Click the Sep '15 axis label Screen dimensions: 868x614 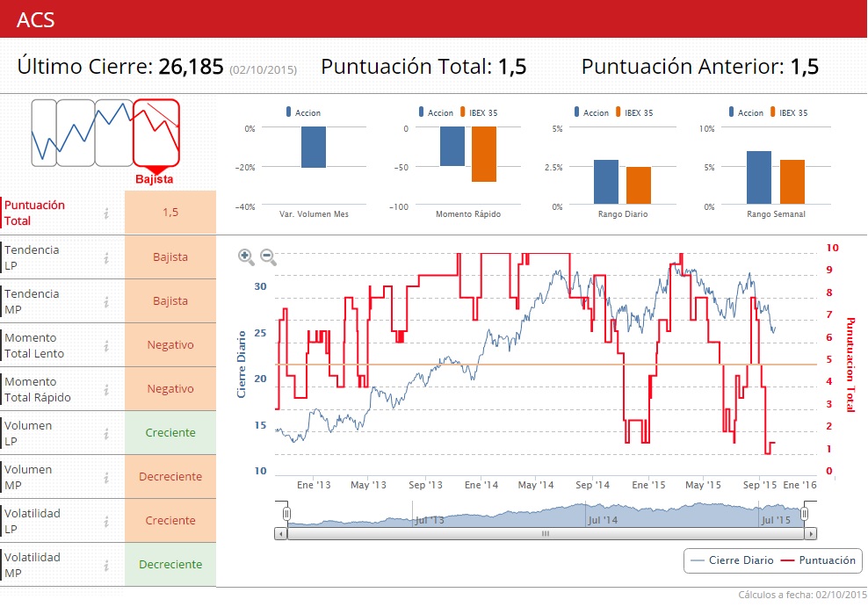(x=759, y=485)
